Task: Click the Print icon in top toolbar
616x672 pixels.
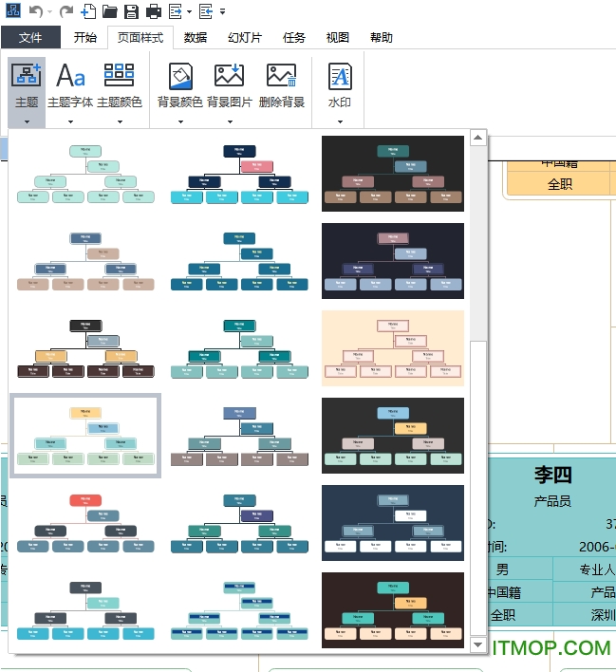Action: tap(153, 11)
